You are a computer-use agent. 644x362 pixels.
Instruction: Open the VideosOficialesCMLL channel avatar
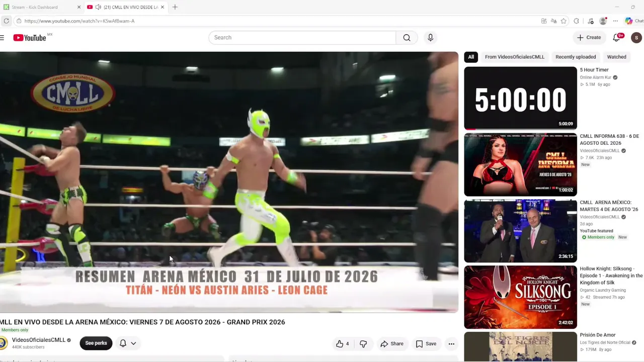click(x=4, y=343)
